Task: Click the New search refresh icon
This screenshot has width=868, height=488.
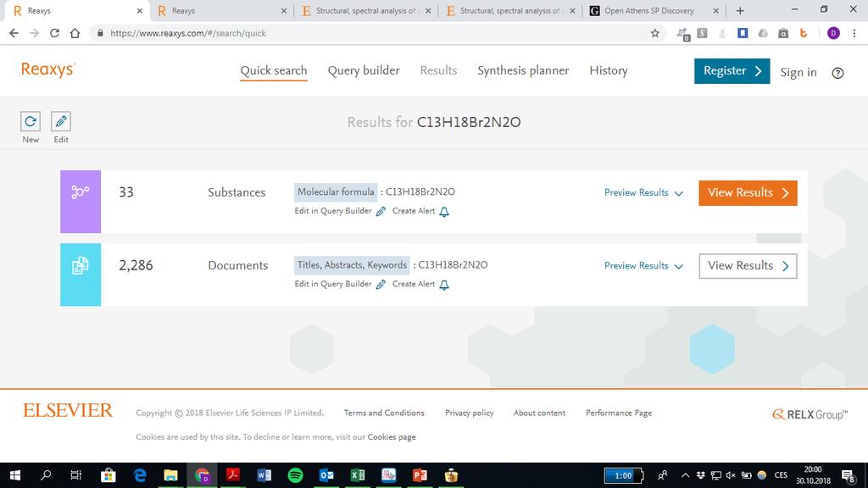Action: tap(31, 121)
